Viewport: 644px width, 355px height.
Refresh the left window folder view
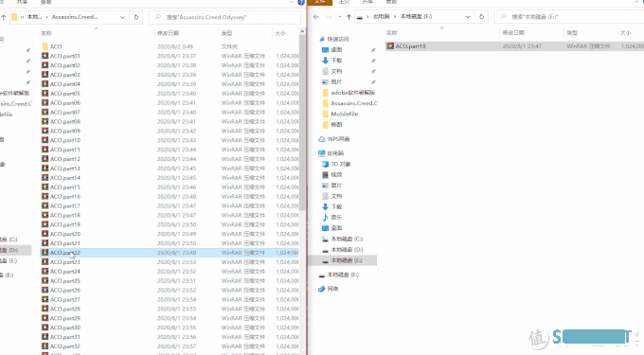tap(136, 17)
